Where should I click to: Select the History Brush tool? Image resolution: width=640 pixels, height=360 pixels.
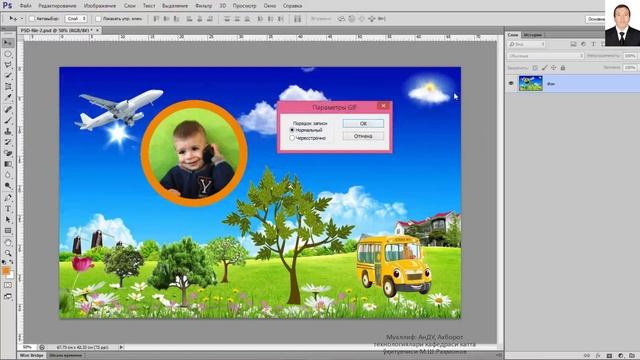point(8,142)
